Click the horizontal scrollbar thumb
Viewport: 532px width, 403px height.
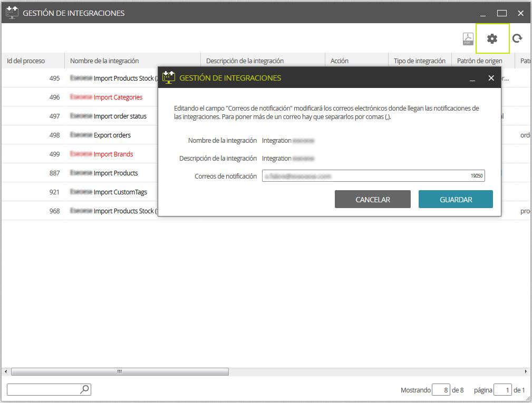(x=120, y=371)
